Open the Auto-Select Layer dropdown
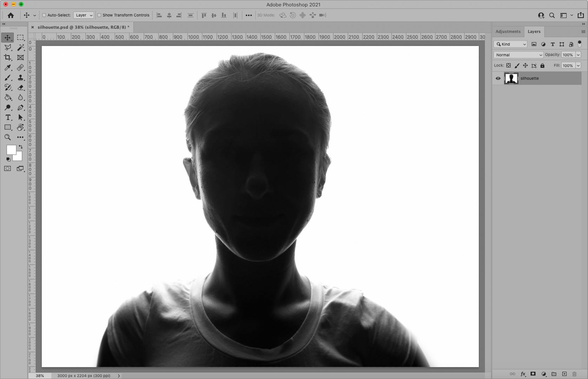Image resolution: width=588 pixels, height=379 pixels. coord(84,15)
